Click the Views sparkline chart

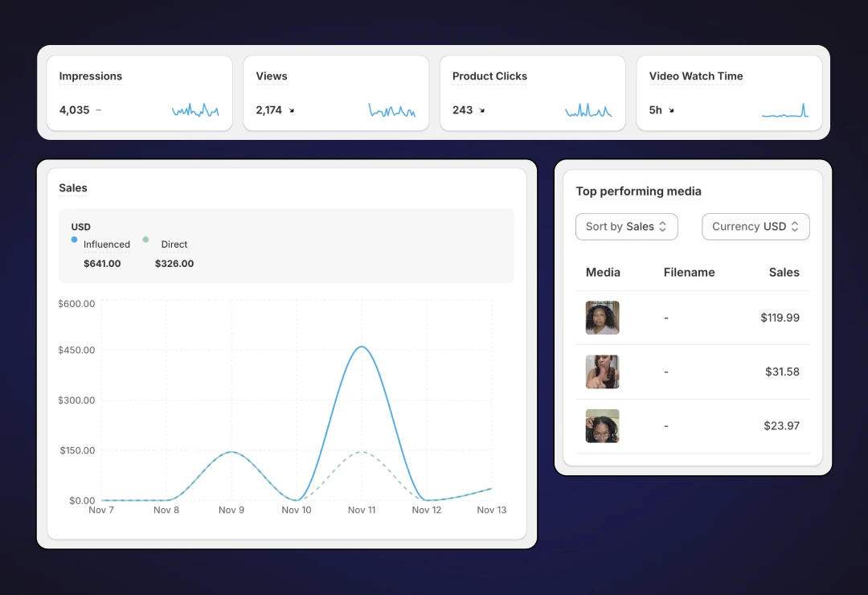[392, 109]
